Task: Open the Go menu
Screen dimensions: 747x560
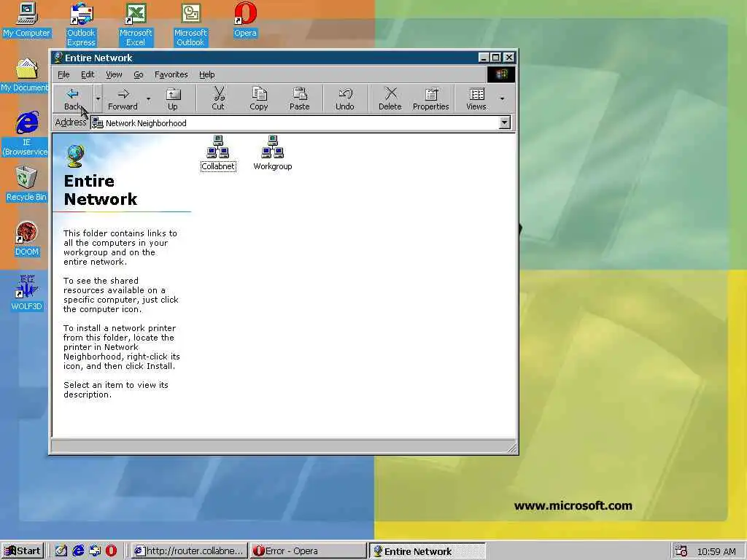Action: [138, 74]
